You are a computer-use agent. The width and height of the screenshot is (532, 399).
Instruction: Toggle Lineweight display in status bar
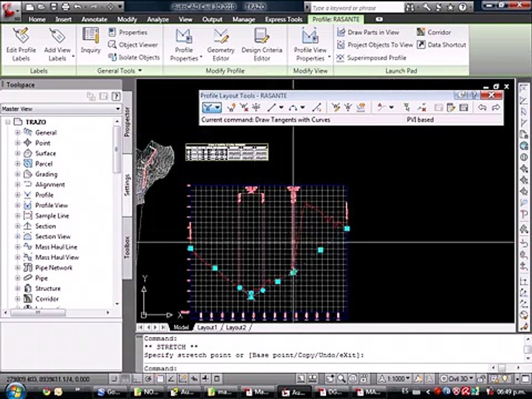(206, 378)
